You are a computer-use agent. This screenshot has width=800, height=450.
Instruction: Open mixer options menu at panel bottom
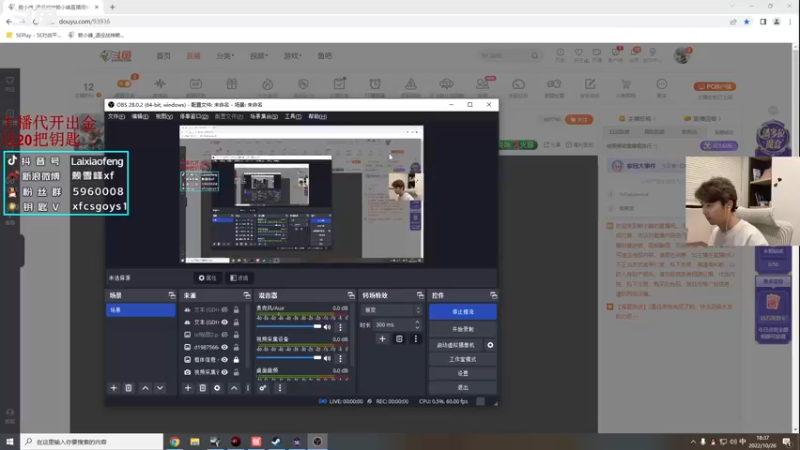click(280, 388)
